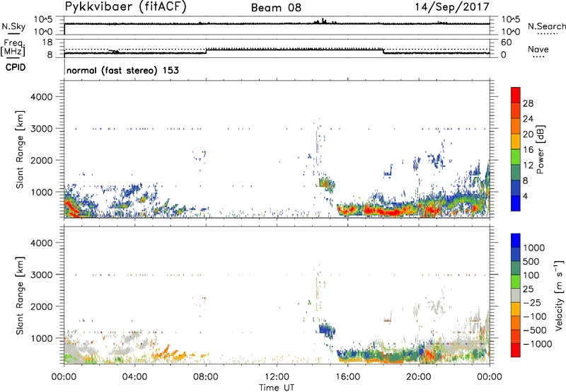Click the "-25" label on the Velocity colorbar

click(532, 303)
